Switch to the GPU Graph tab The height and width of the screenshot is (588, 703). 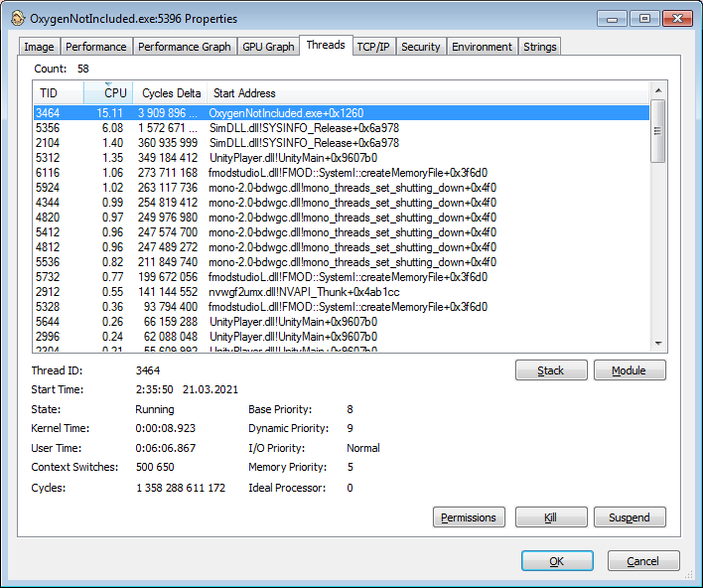[x=268, y=47]
